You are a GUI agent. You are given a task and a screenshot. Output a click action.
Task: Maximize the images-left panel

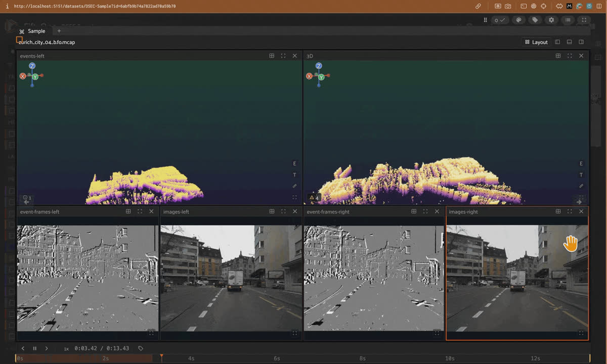[283, 211]
